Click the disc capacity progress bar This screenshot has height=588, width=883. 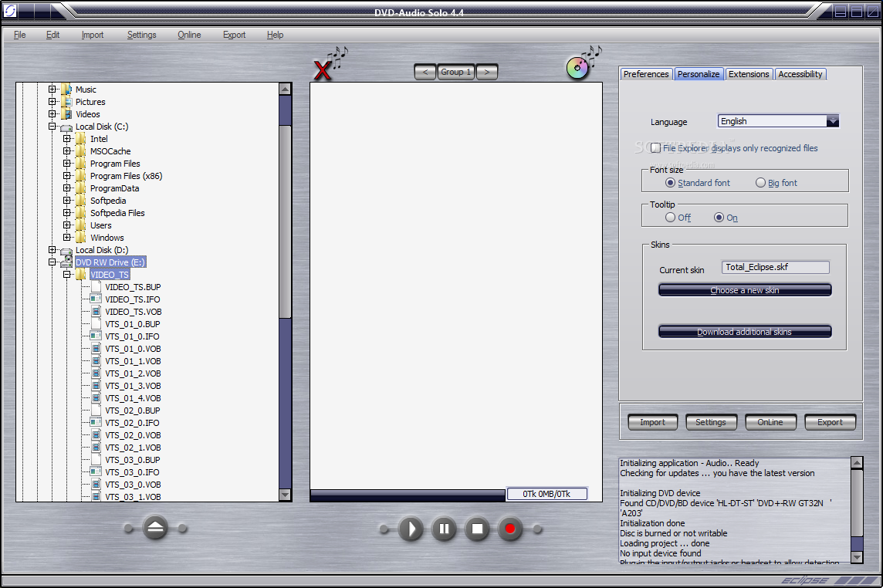408,495
